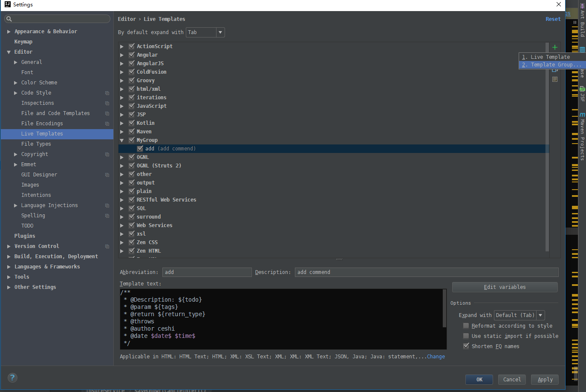586x392 pixels.
Task: Toggle the 'add (add commend)' template checkbox
Action: 140,148
